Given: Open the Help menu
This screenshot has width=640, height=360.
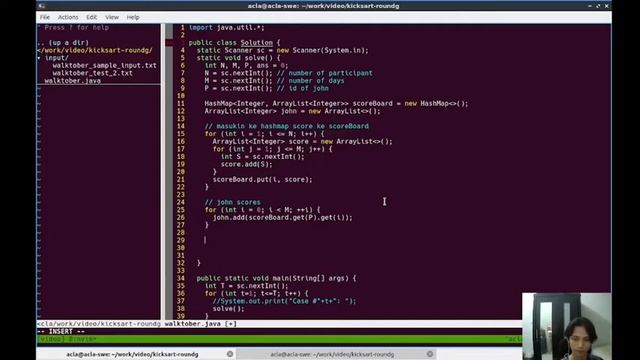Looking at the screenshot, I should (x=133, y=17).
